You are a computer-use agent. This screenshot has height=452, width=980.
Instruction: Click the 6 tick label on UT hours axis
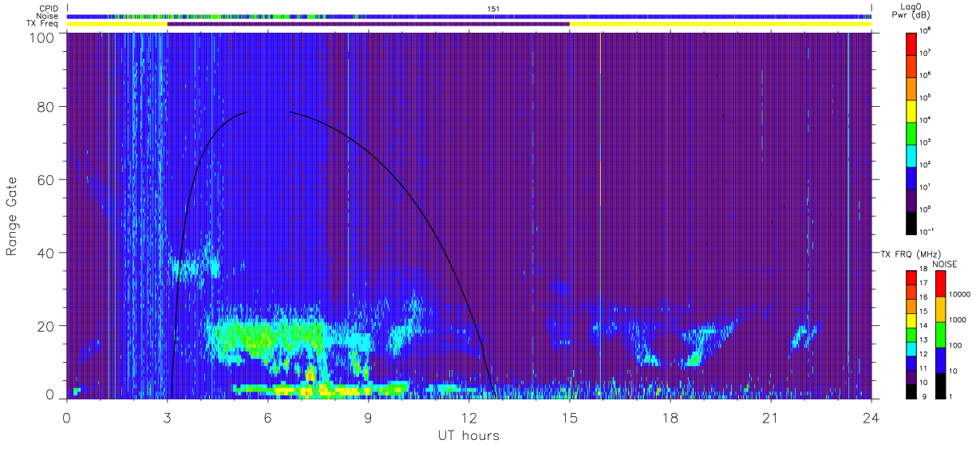point(268,417)
